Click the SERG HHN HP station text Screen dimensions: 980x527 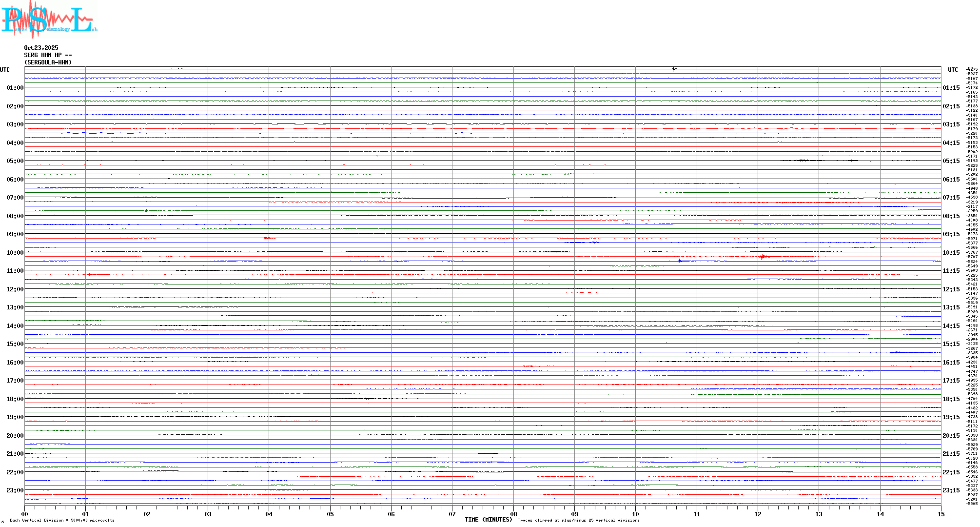(48, 55)
